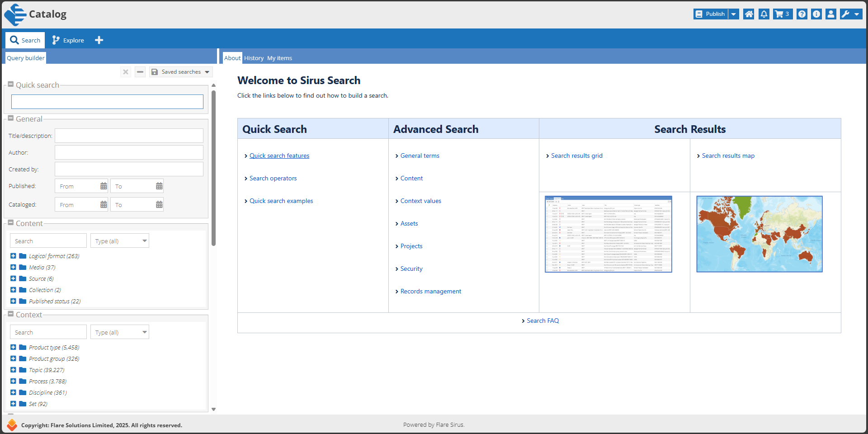Open the Explore tab
Viewport: 868px width, 434px height.
pos(68,40)
